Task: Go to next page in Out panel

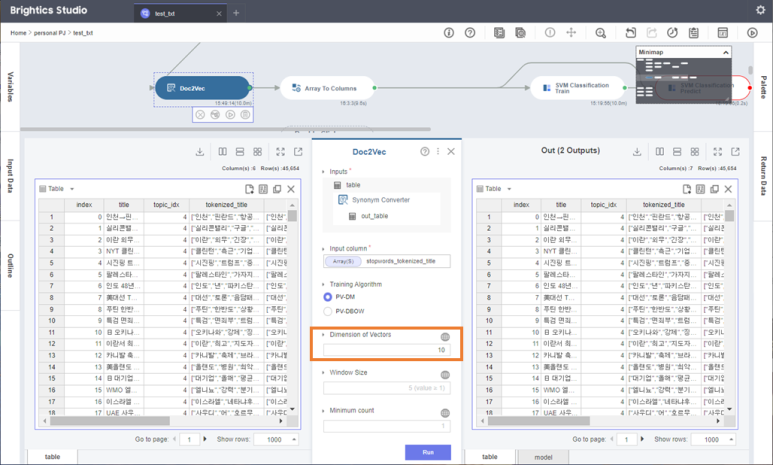Action: tap(642, 439)
